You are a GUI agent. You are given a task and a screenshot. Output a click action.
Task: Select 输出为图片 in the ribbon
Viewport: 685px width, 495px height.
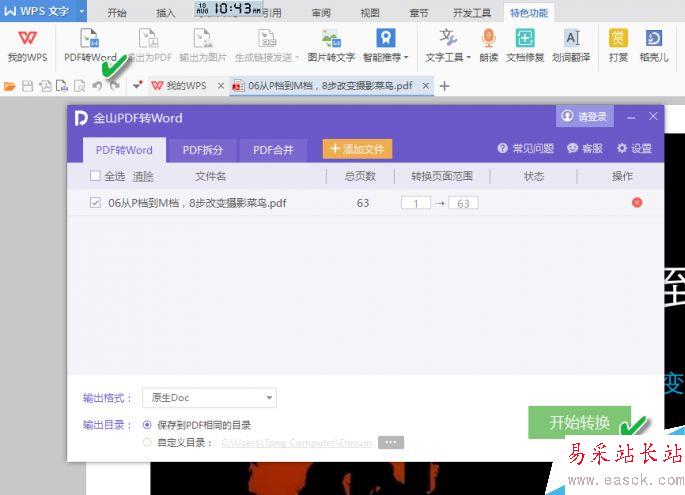tap(203, 45)
